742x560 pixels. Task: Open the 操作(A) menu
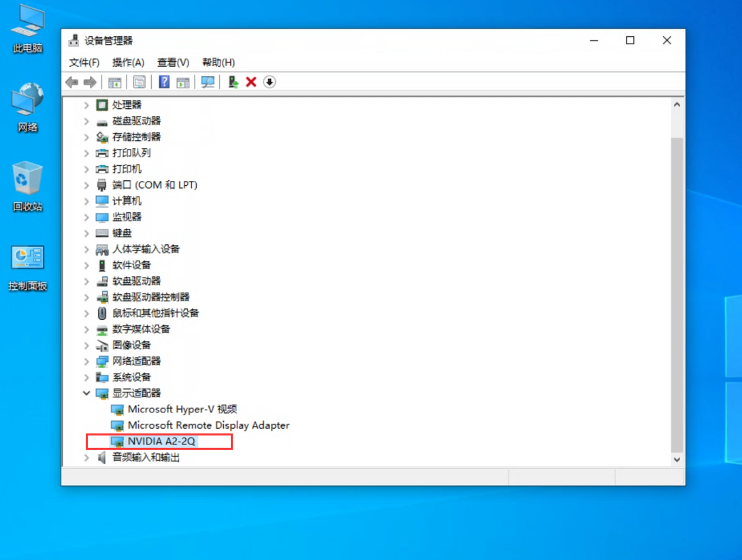pyautogui.click(x=128, y=63)
